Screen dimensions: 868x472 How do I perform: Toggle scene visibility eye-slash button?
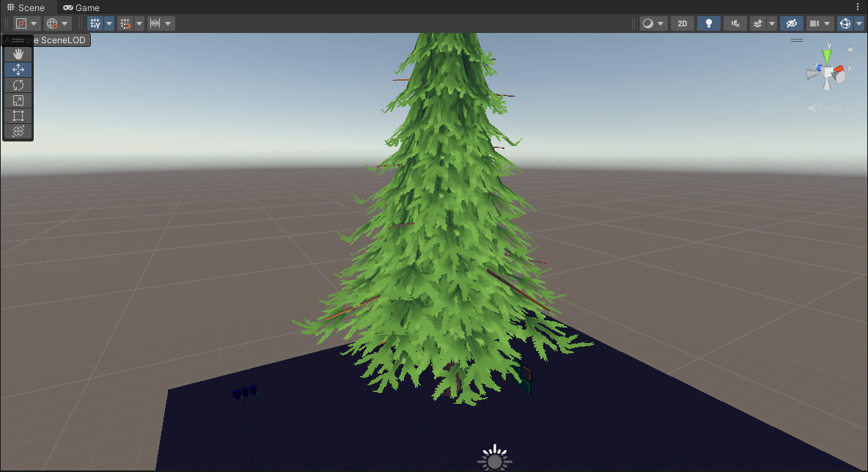[x=791, y=23]
